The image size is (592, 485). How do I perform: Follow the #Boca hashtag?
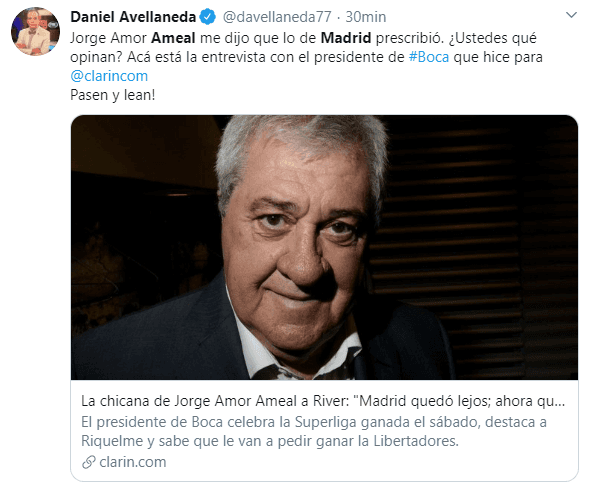pos(429,57)
